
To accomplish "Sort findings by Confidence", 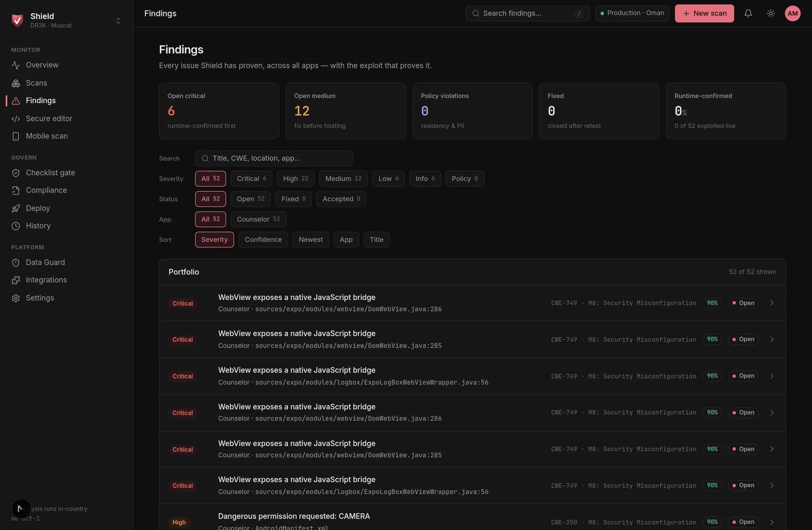I will click(x=263, y=240).
